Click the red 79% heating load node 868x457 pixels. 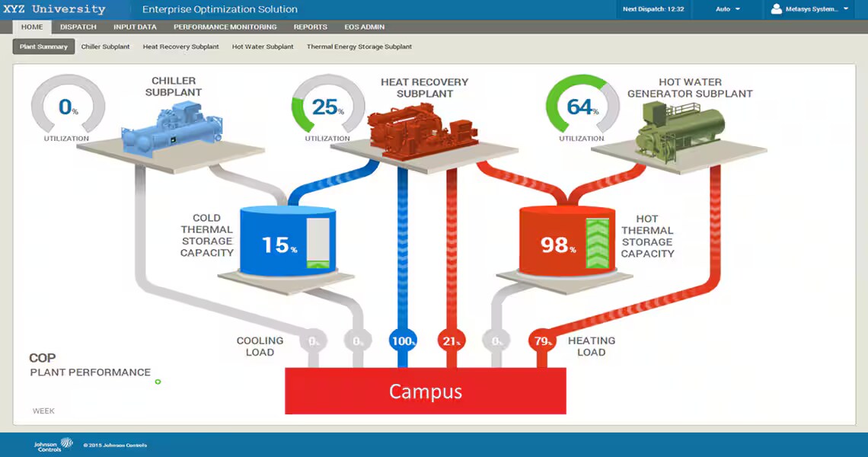(542, 341)
